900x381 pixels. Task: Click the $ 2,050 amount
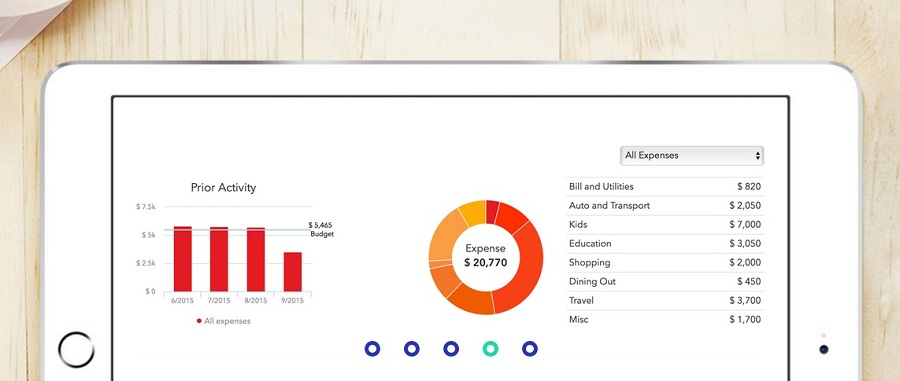pos(745,205)
